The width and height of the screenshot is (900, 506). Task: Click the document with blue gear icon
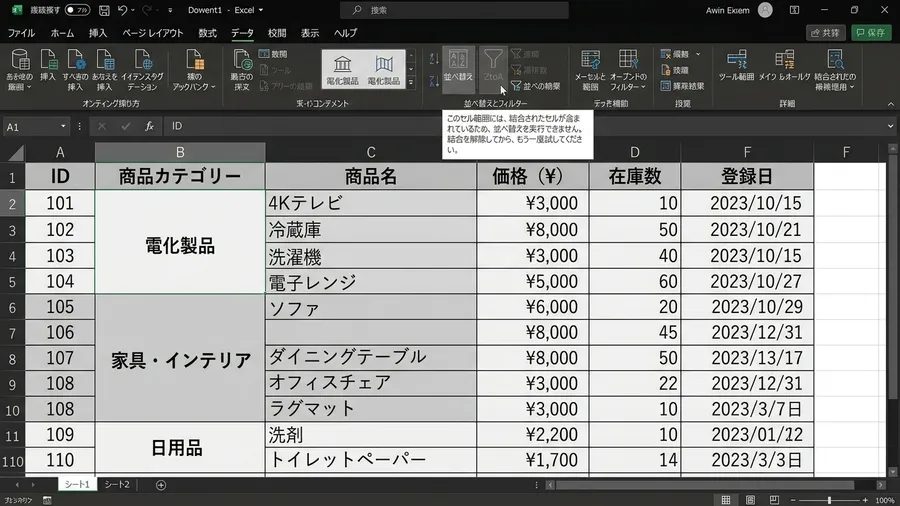coord(75,60)
